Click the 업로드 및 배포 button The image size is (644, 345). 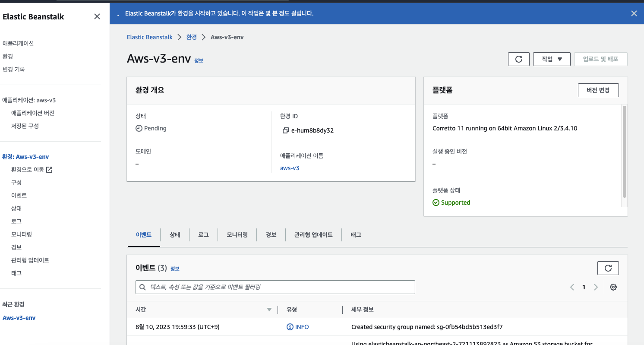[600, 59]
